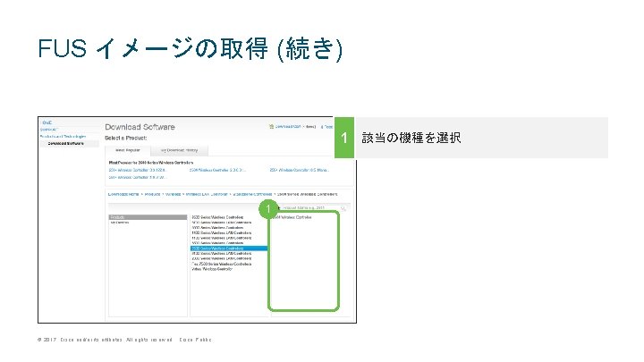Viewport: 644px width, 362px height.
Task: Open Products and Technologies sidebar link
Action: click(63, 136)
